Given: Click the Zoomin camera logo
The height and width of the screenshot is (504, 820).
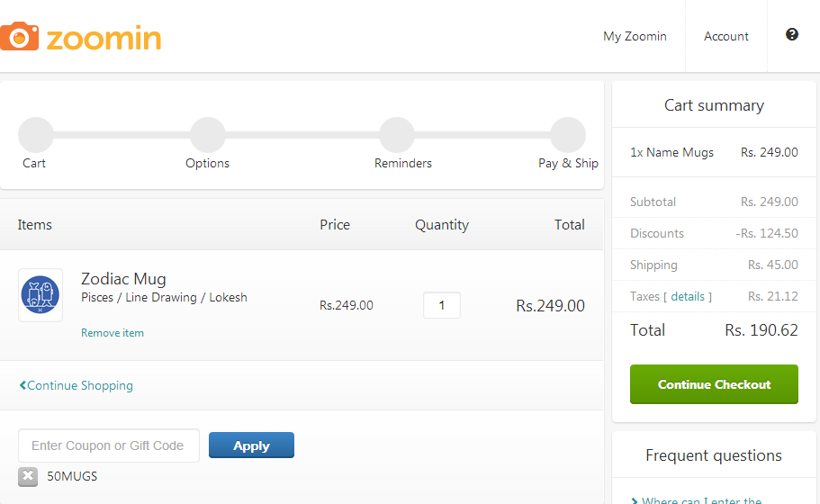Looking at the screenshot, I should click(80, 37).
